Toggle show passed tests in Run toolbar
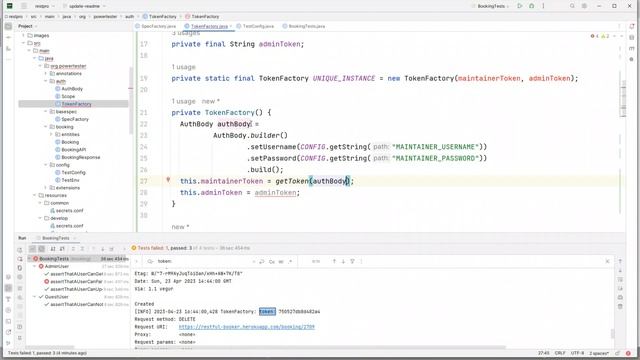 point(33,249)
